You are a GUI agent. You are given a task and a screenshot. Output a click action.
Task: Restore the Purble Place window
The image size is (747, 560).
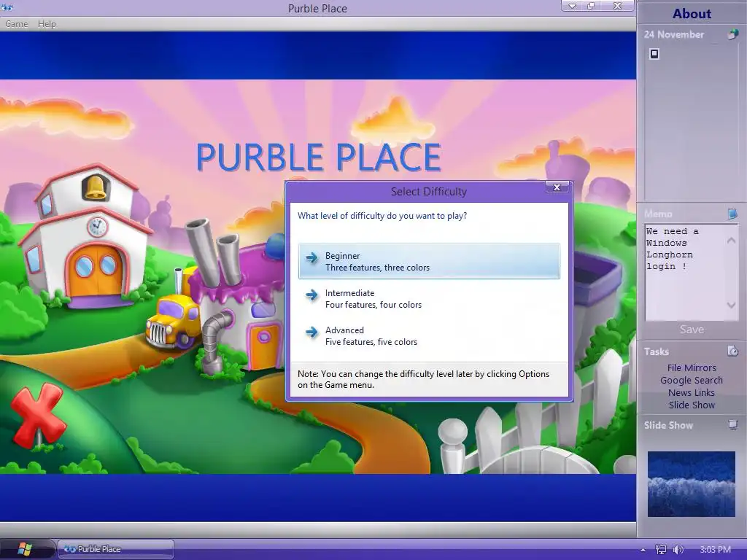[x=591, y=6]
